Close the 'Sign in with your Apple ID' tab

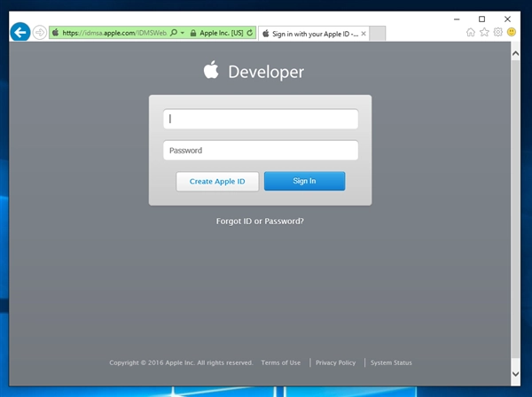click(x=364, y=34)
